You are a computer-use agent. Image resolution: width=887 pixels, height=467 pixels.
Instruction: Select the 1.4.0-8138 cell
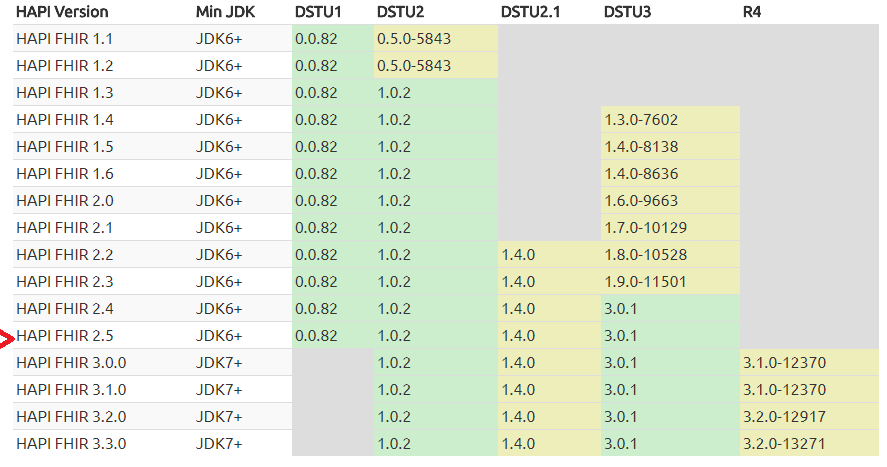641,147
